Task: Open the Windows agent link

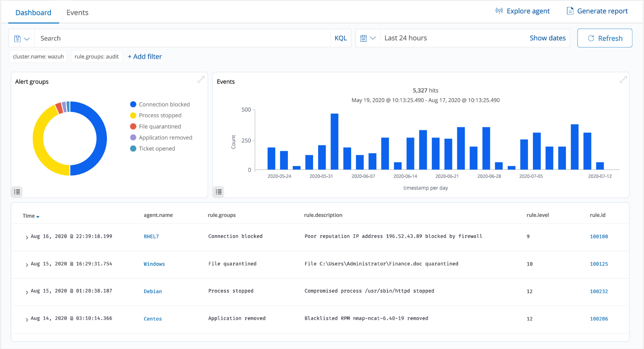Action: (x=154, y=264)
